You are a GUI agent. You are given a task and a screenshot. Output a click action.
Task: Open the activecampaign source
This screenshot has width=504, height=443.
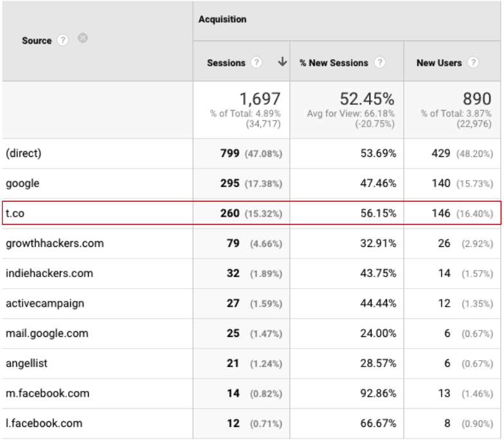point(45,303)
